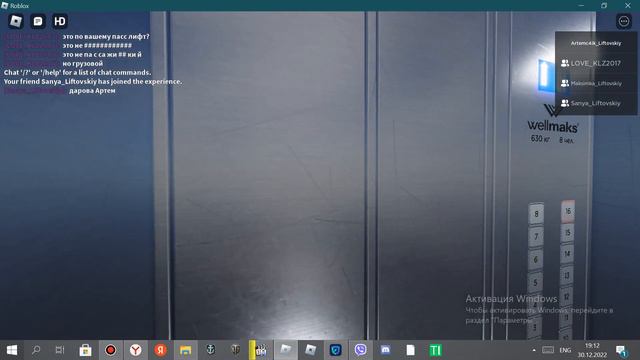
Task: Minimize the Roblox window
Action: tap(581, 5)
